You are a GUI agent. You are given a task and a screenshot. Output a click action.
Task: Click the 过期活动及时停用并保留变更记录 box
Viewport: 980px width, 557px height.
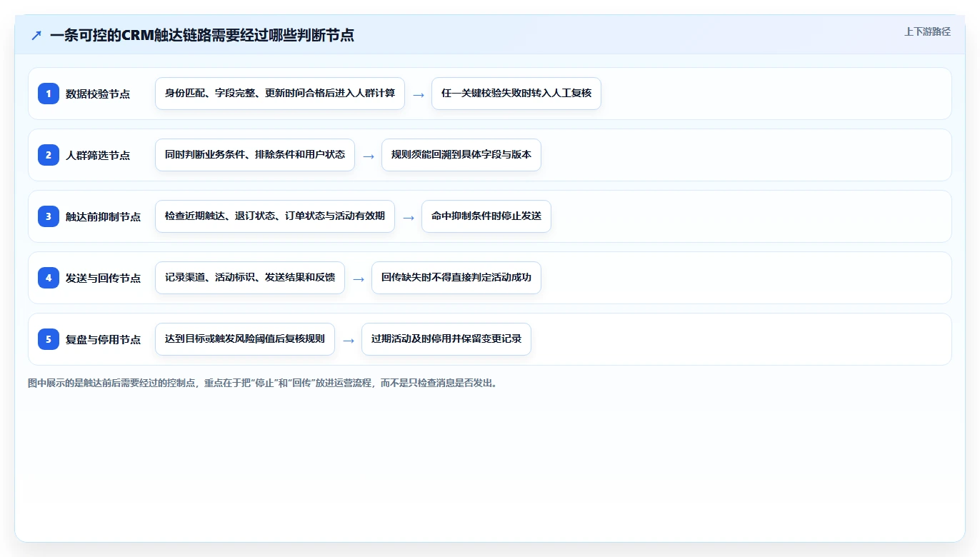click(446, 339)
